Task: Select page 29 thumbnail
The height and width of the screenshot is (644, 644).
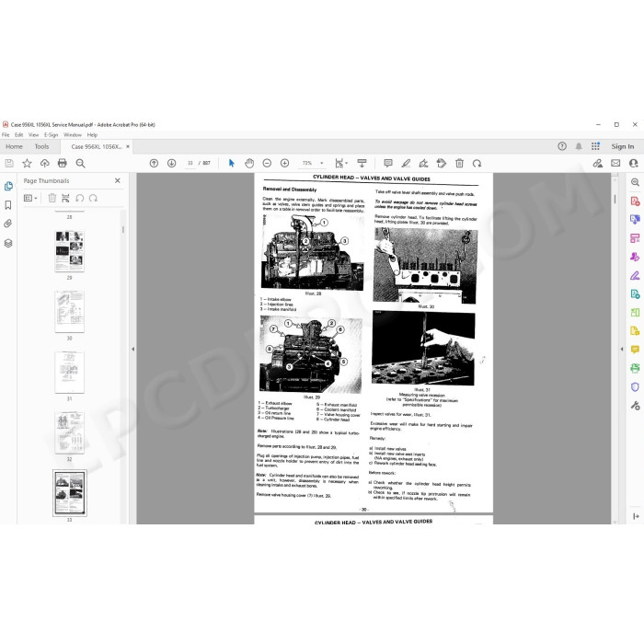Action: coord(69,251)
